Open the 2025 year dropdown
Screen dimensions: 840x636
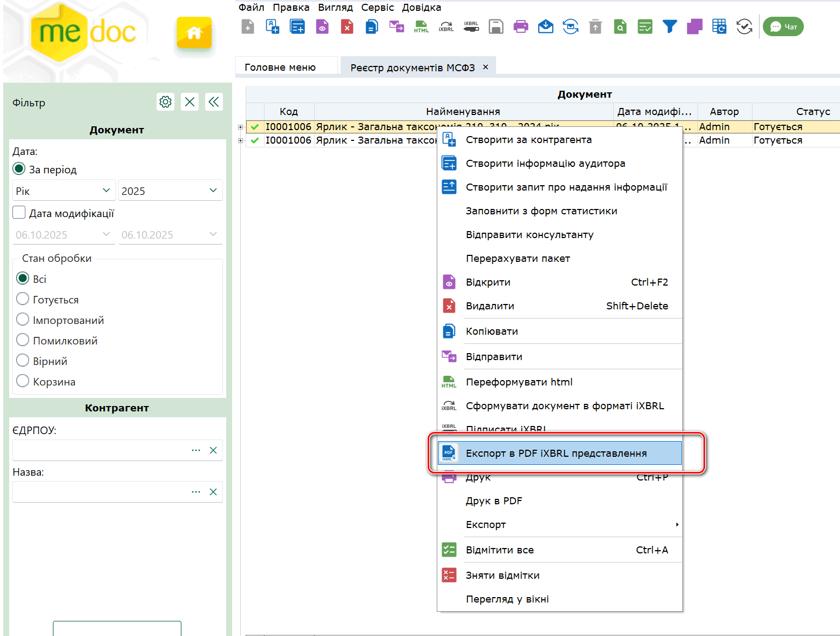[170, 191]
